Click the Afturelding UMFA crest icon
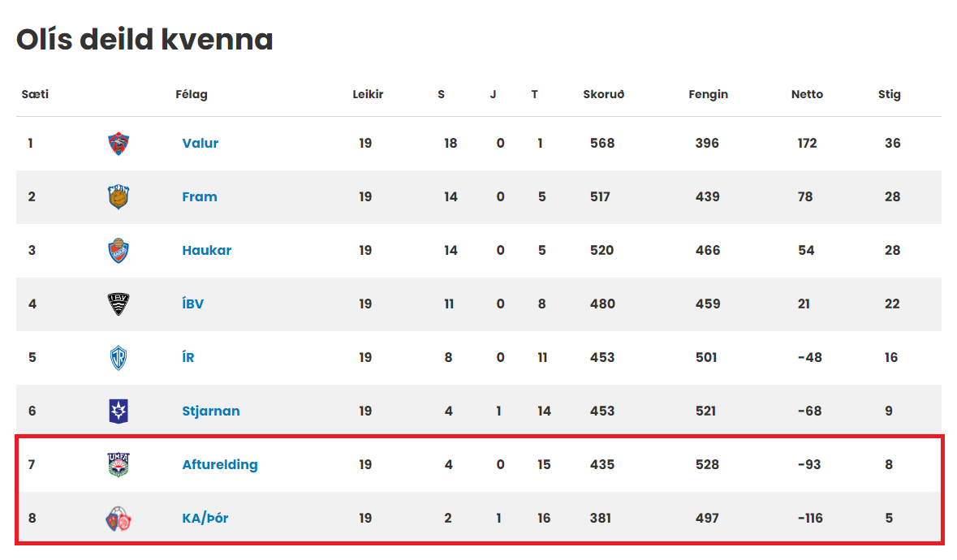 119,465
